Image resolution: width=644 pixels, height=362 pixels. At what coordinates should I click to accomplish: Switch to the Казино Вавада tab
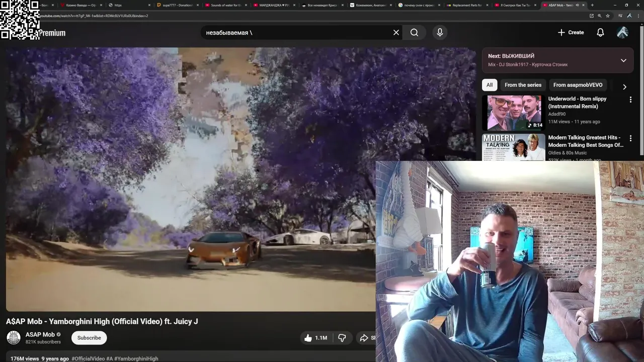pyautogui.click(x=80, y=5)
